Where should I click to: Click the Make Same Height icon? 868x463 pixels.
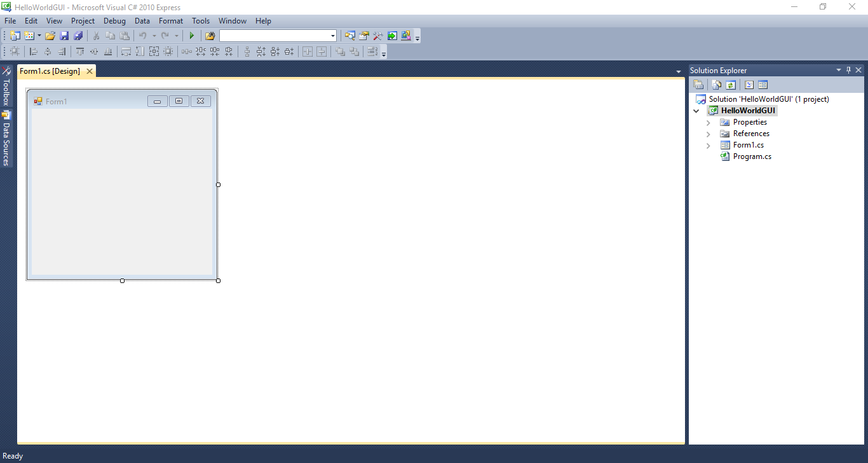(140, 52)
